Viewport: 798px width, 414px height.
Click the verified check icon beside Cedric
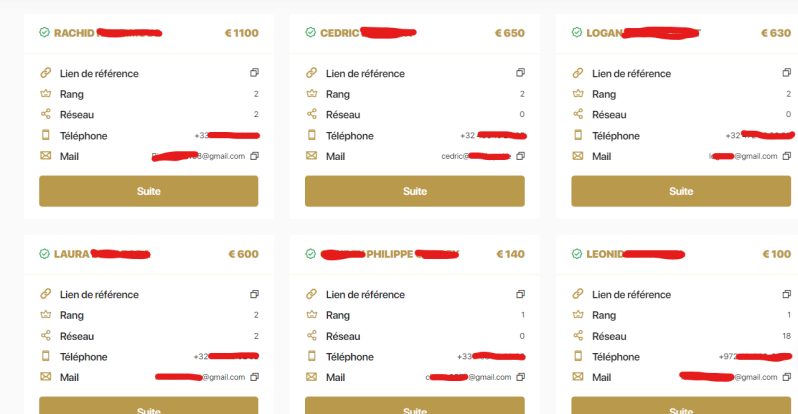311,33
